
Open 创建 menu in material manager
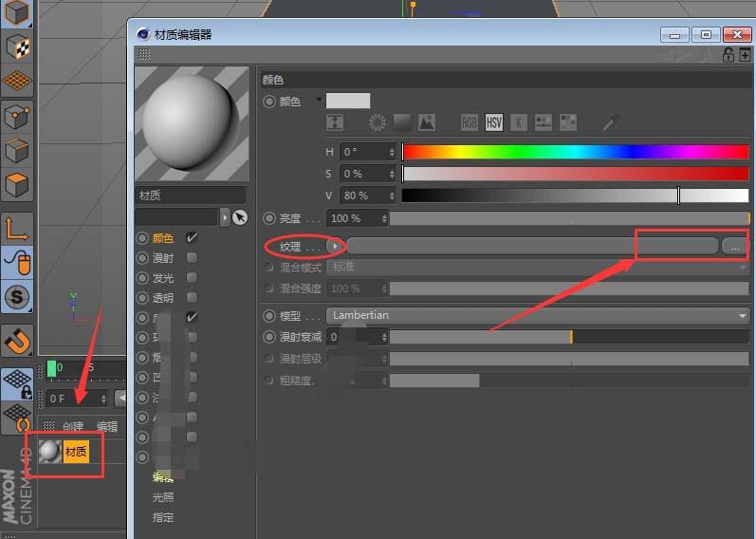(73, 426)
